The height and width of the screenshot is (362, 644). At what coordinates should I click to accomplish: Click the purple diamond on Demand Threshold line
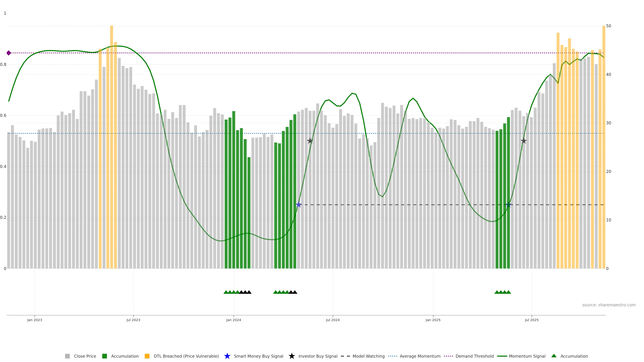pyautogui.click(x=9, y=53)
